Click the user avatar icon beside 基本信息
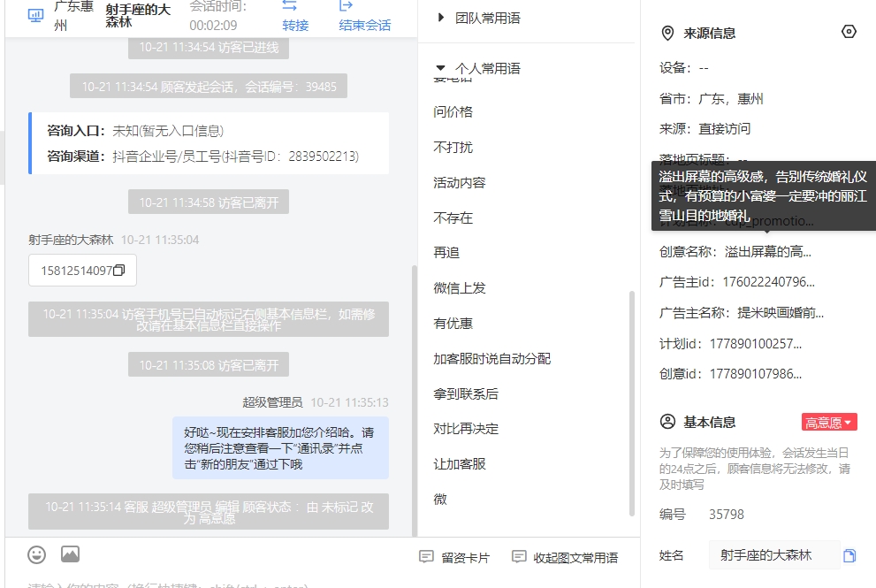Image resolution: width=876 pixels, height=588 pixels. 667,422
